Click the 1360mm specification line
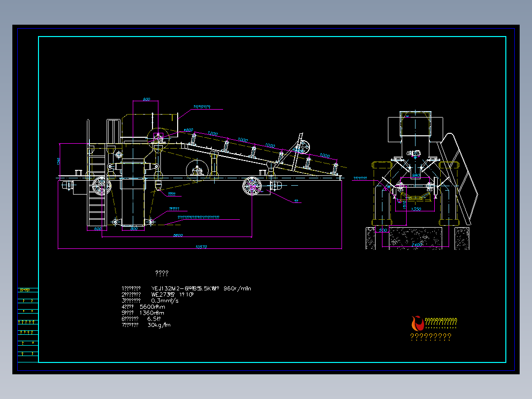 [x=143, y=313]
